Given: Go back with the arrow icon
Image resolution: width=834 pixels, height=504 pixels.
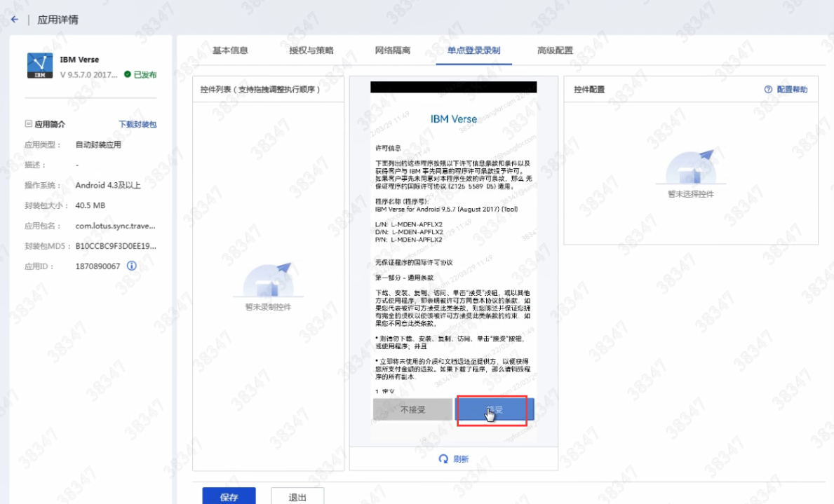Looking at the screenshot, I should coord(14,20).
